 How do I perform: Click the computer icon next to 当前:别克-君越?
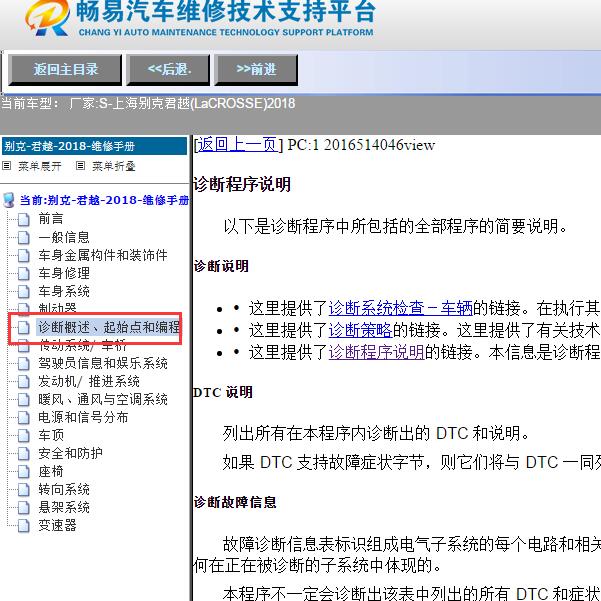(x=9, y=200)
